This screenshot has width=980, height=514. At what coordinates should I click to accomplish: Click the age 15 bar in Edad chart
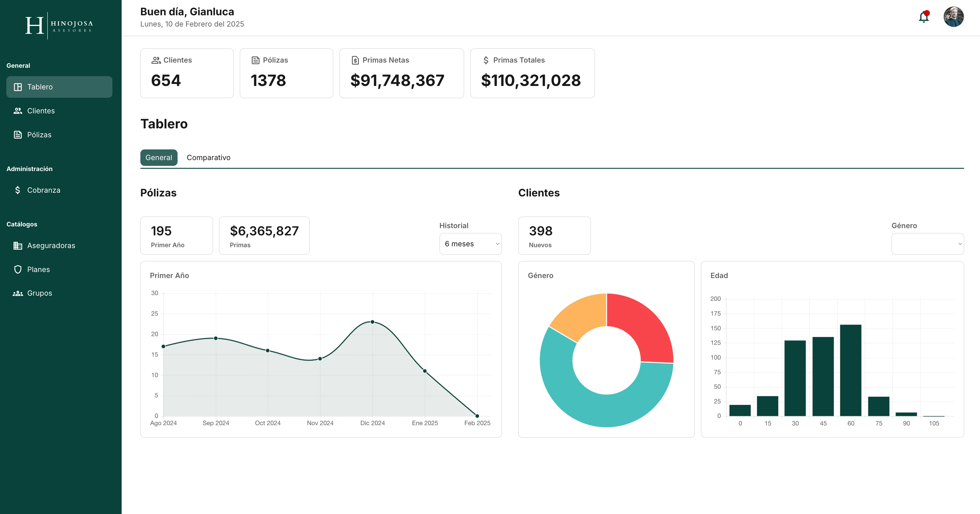[767, 406]
